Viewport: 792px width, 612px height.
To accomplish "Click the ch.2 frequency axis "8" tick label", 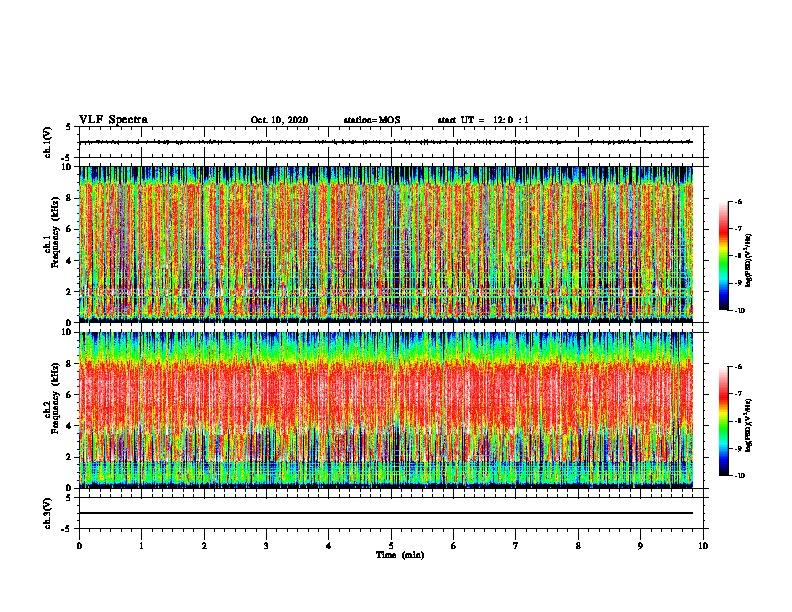I will pos(68,364).
